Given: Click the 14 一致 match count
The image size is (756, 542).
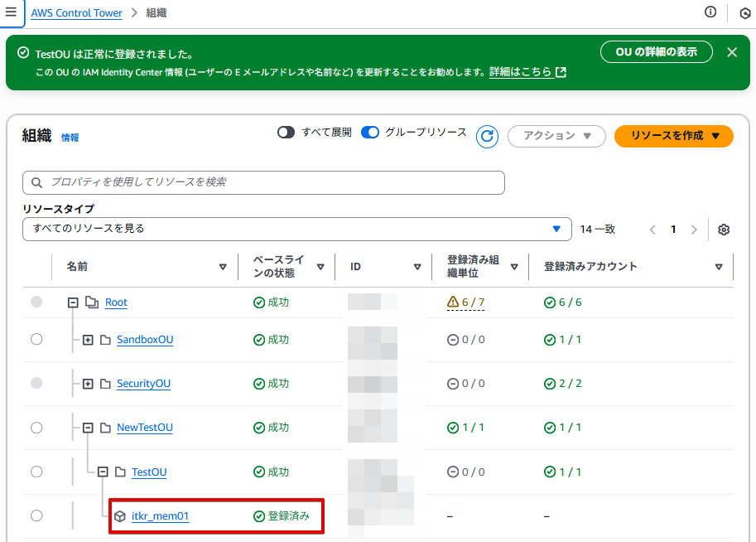Looking at the screenshot, I should pos(598,230).
